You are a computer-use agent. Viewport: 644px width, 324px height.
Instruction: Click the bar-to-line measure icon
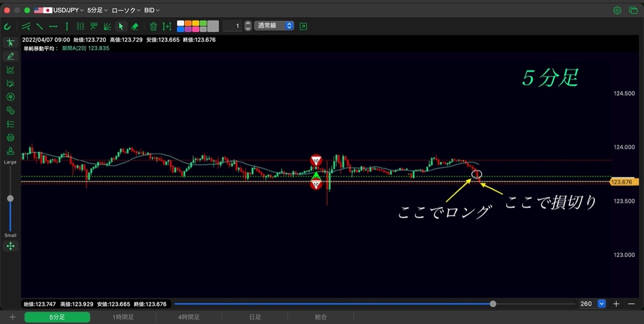167,26
